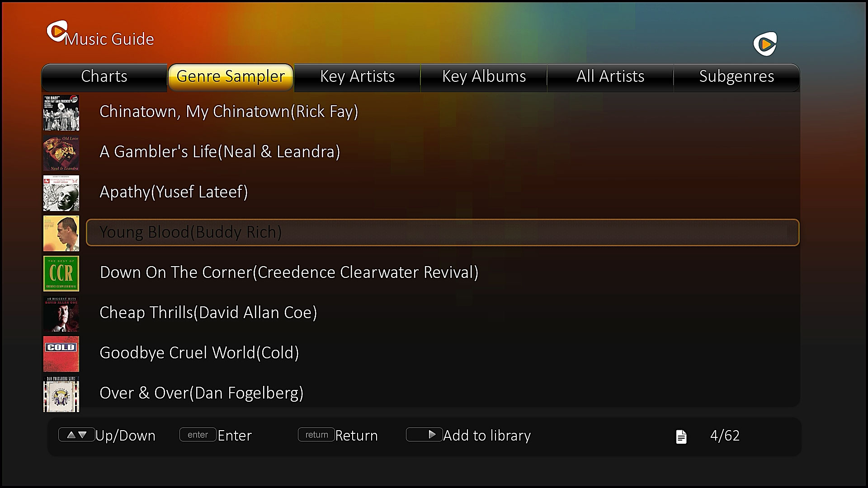Image resolution: width=868 pixels, height=488 pixels.
Task: Select the song Apathy by Yusef Lateef
Action: pos(174,192)
